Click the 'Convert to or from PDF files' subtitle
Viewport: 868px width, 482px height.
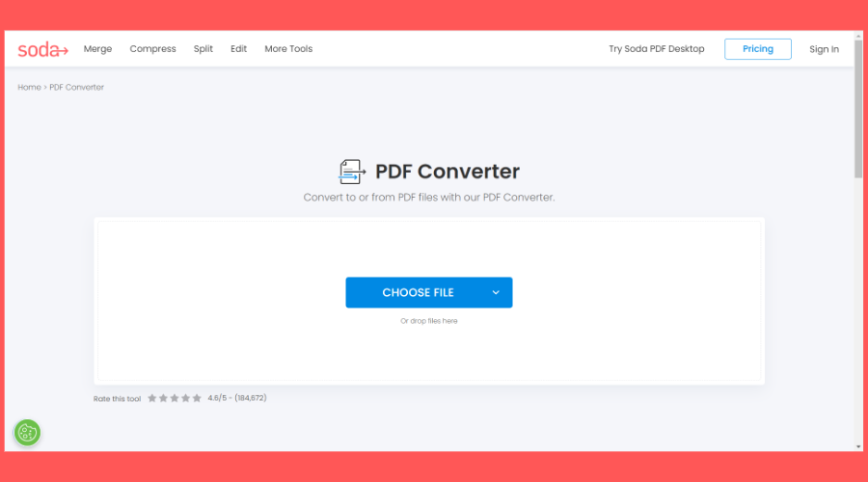[429, 198]
